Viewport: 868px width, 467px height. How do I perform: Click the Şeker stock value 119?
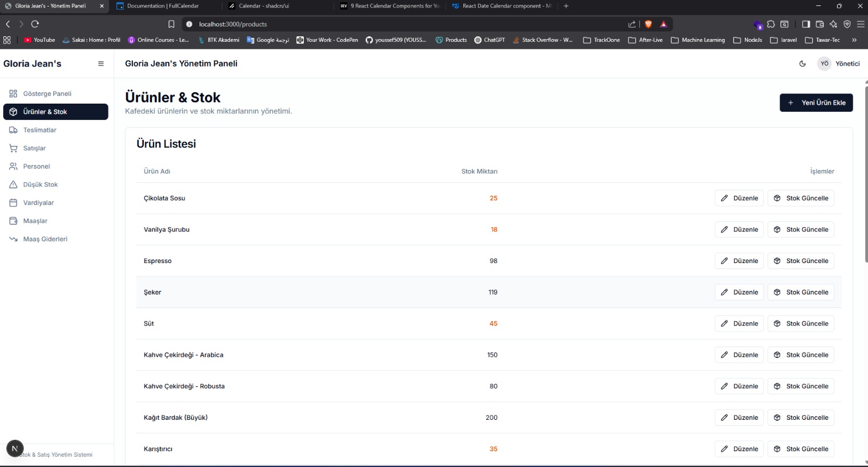pyautogui.click(x=493, y=292)
